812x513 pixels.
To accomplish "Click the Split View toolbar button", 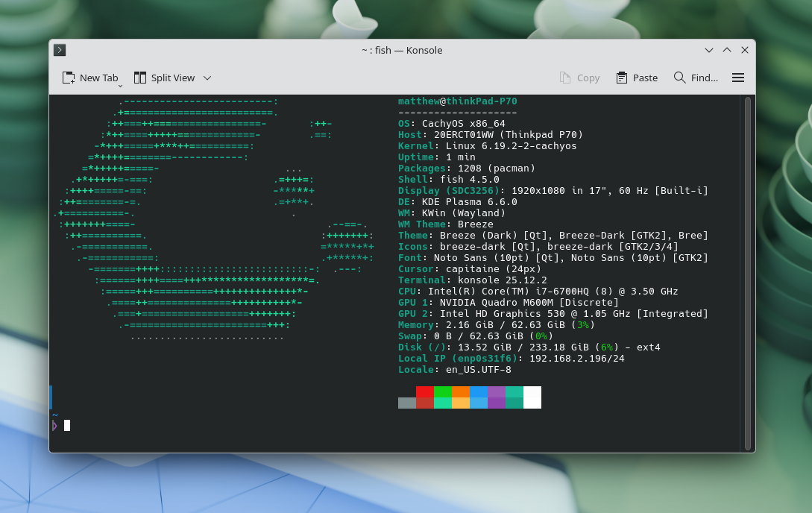I will coord(164,78).
